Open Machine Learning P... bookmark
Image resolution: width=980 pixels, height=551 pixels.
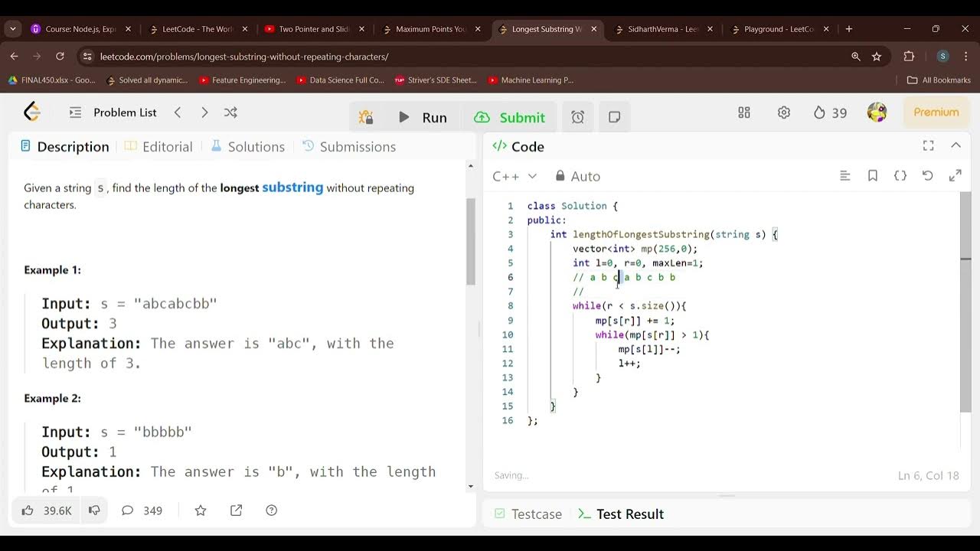coord(530,80)
